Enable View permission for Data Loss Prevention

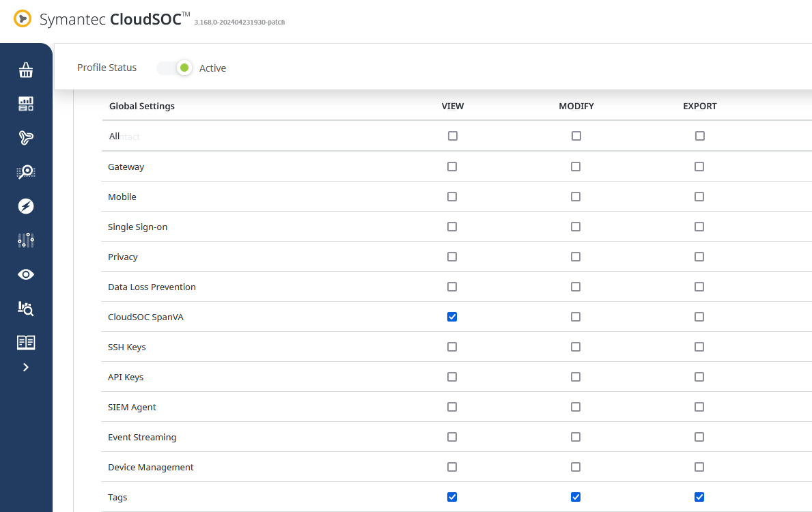coord(452,287)
